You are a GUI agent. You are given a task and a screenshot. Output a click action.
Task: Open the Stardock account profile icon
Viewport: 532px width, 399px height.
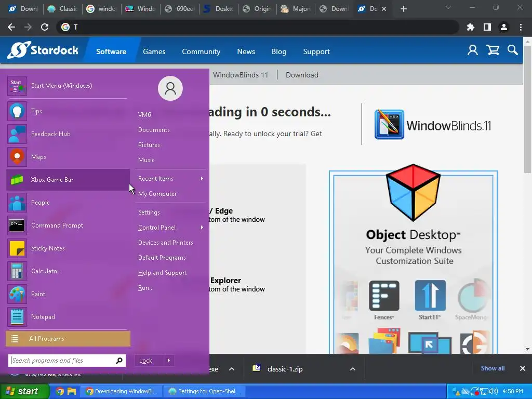(473, 50)
